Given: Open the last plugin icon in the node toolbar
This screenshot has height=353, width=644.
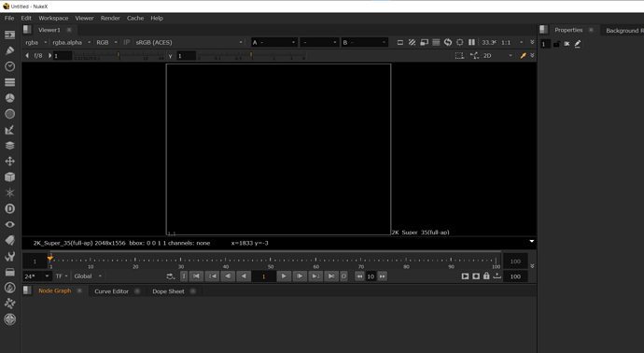Looking at the screenshot, I should pos(10,319).
